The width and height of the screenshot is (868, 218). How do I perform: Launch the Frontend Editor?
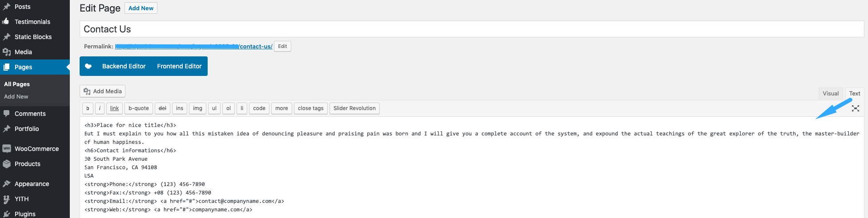pyautogui.click(x=179, y=66)
